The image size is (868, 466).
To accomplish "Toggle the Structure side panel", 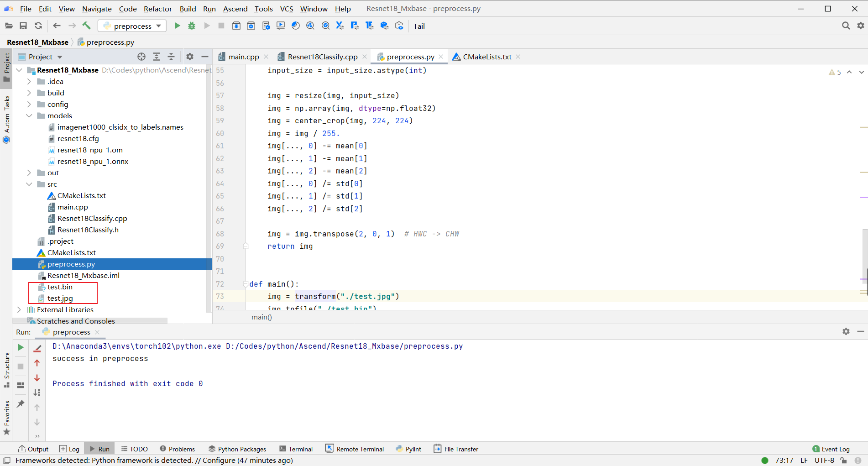I will click(6, 370).
